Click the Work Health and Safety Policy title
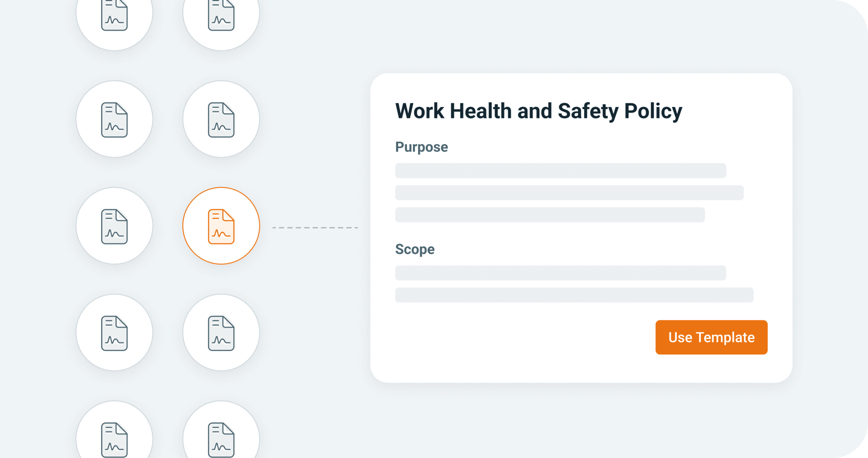 pos(538,111)
